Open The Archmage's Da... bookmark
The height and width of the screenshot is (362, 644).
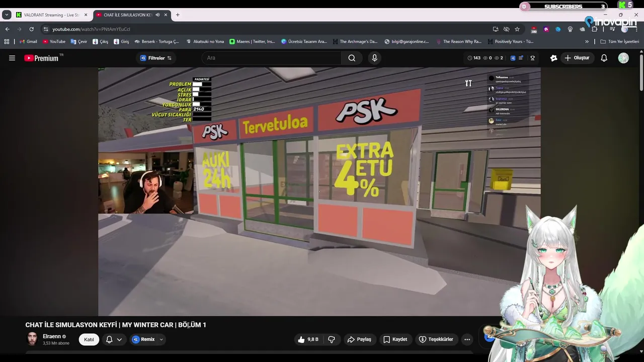355,42
